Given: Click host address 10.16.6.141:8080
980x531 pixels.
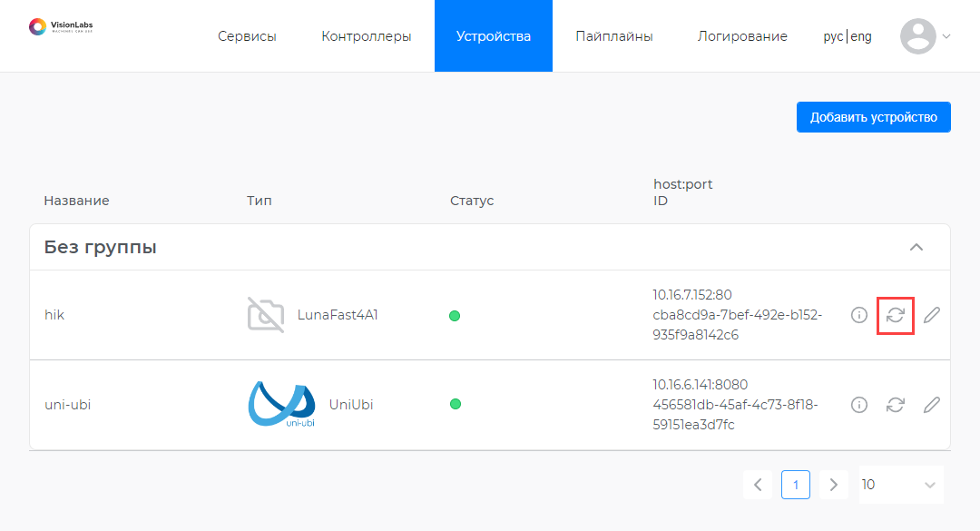Looking at the screenshot, I should coord(700,385).
